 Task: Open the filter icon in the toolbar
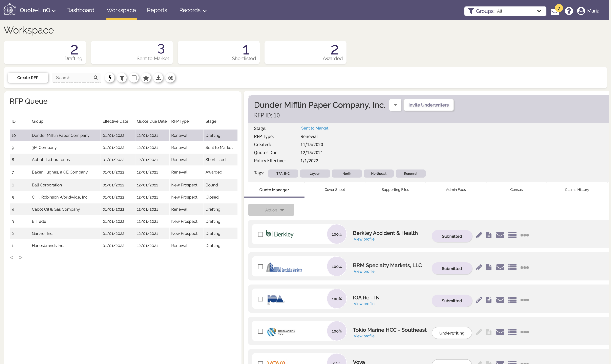122,78
